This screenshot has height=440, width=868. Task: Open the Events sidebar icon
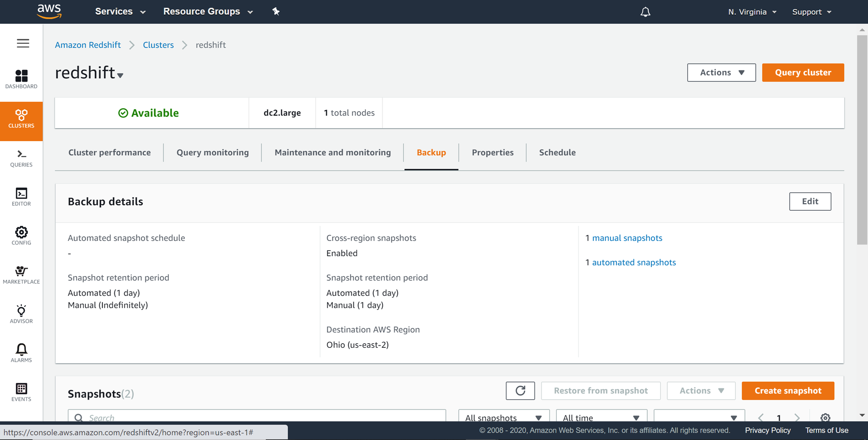(x=21, y=392)
